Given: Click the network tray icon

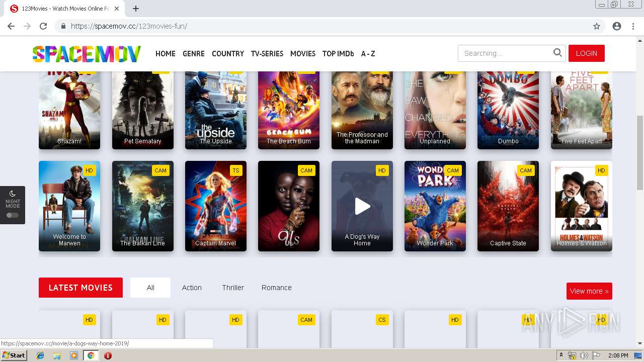Looking at the screenshot, I should pos(572,355).
